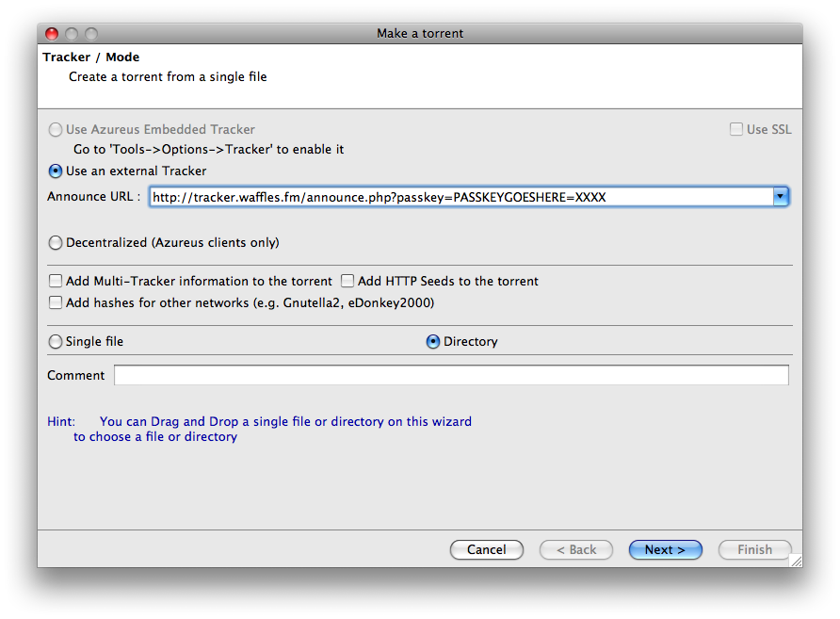Viewport: 840px width, 619px height.
Task: Enable Add Multi-Tracker information checkbox
Action: [x=57, y=281]
